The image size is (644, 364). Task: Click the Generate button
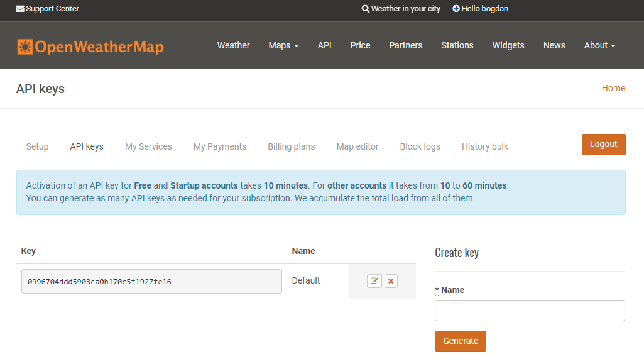click(461, 341)
